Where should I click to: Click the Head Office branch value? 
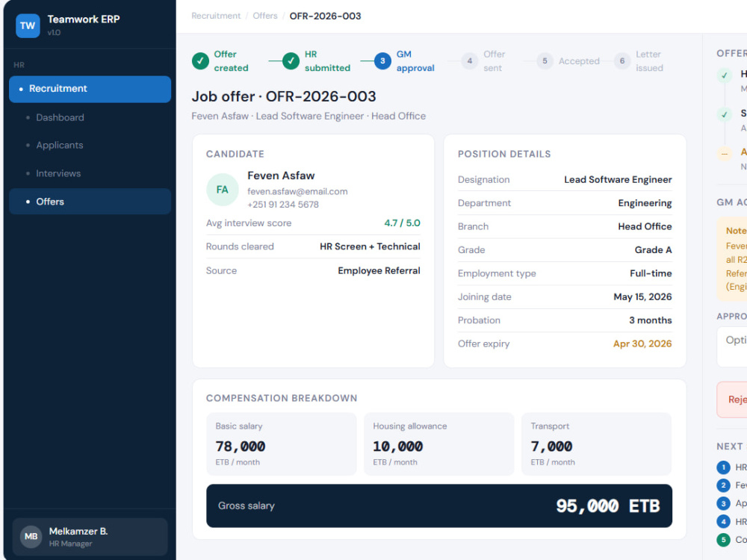645,226
